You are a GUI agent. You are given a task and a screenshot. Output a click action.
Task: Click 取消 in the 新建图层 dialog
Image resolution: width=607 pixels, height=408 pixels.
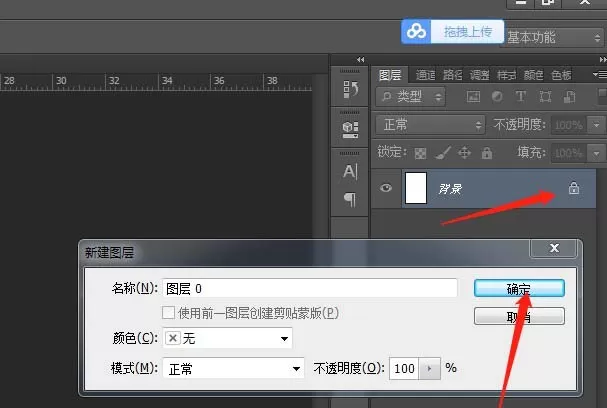(x=519, y=316)
